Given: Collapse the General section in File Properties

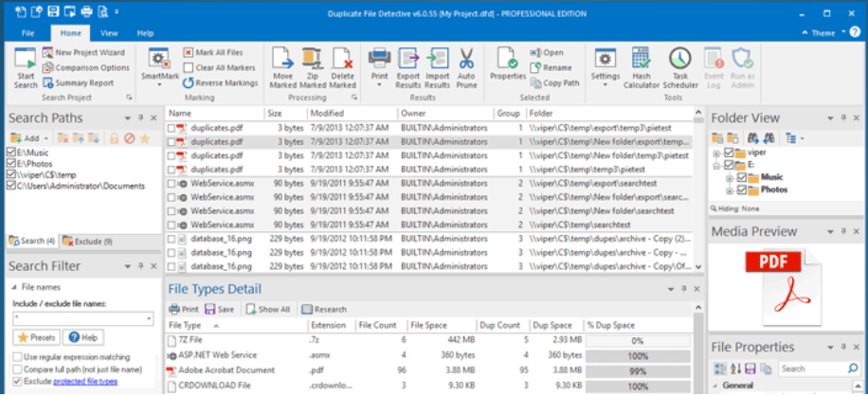Looking at the screenshot, I should coord(717,386).
